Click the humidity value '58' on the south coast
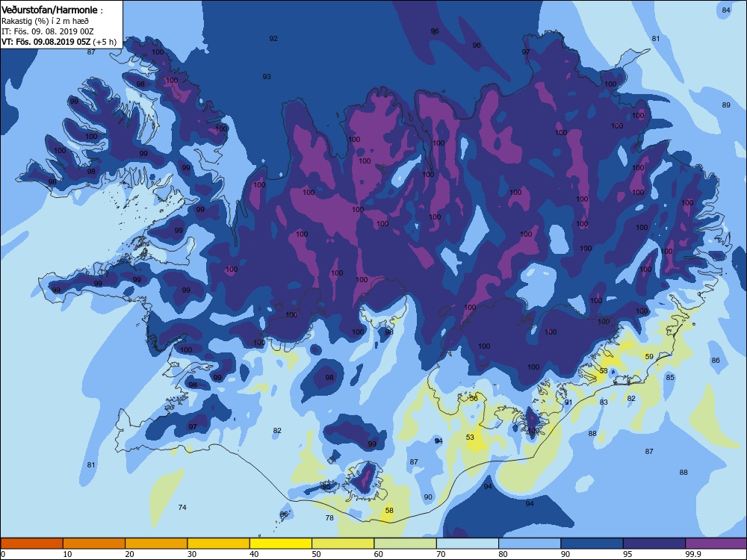The height and width of the screenshot is (560, 747). coord(389,511)
